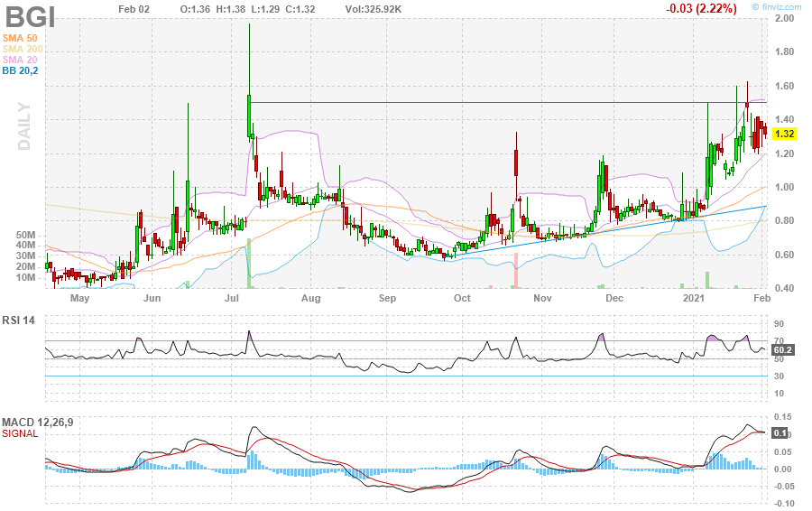The image size is (812, 511).
Task: Click the Feb 02 date label
Action: click(x=134, y=9)
